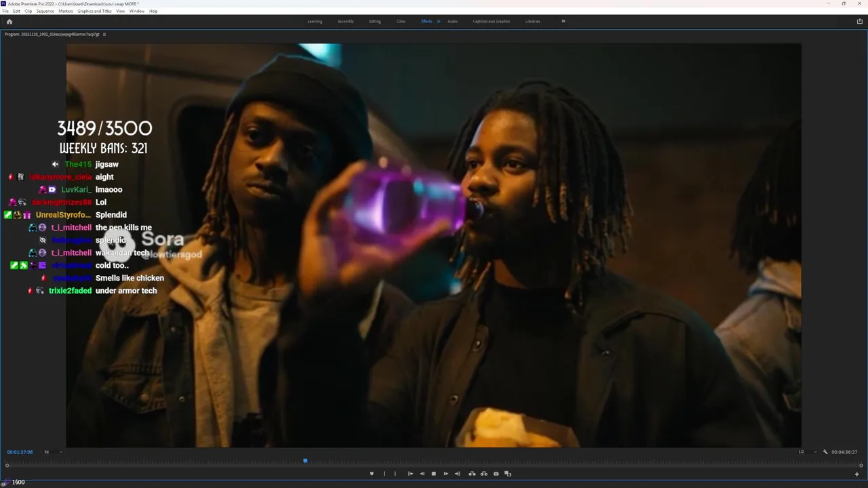
Task: Click the Home icon
Action: point(9,21)
